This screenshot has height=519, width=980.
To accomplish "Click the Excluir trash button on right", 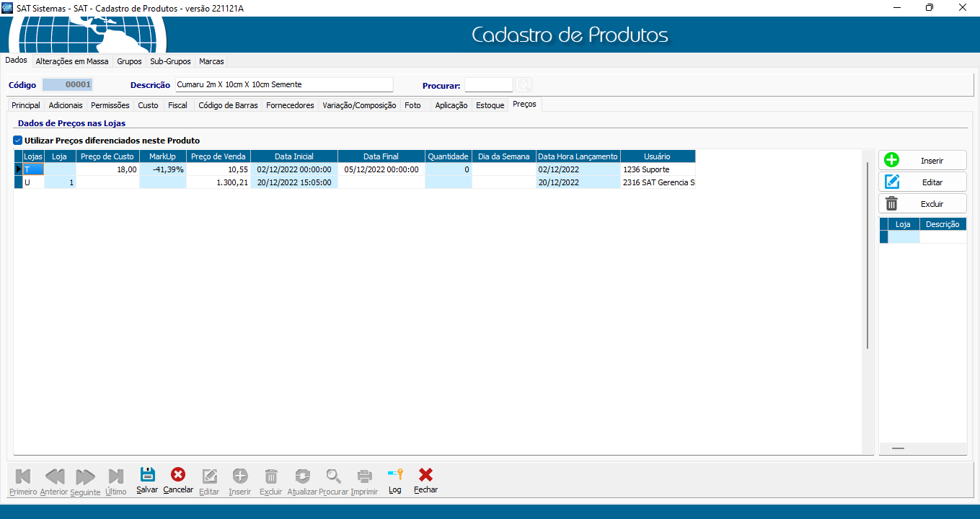I will pos(922,204).
